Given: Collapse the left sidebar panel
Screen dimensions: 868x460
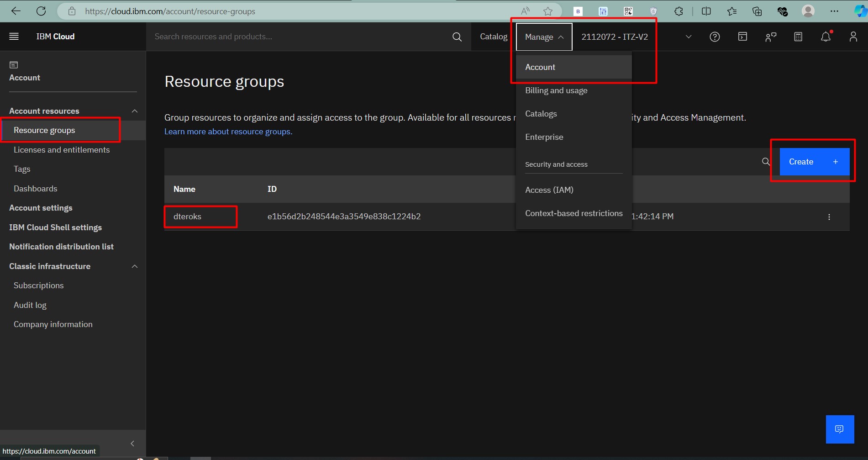Looking at the screenshot, I should pyautogui.click(x=132, y=444).
